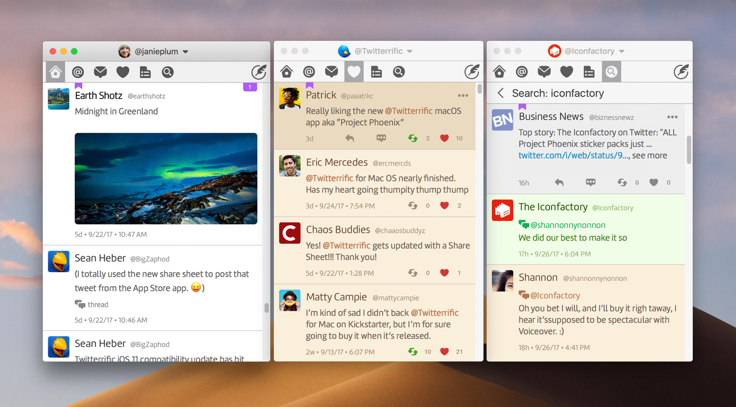This screenshot has width=736, height=407.
Task: Open Lists in @Iconfactory window
Action: coord(589,72)
